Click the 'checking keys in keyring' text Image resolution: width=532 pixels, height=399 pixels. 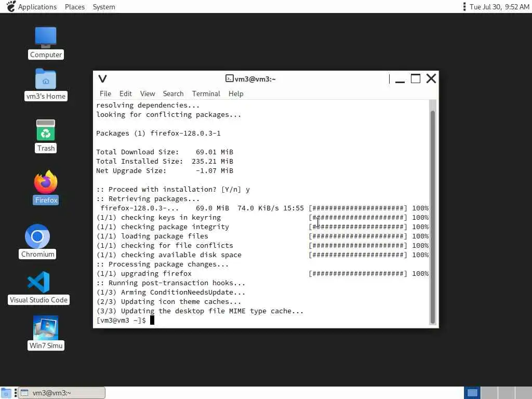(171, 218)
